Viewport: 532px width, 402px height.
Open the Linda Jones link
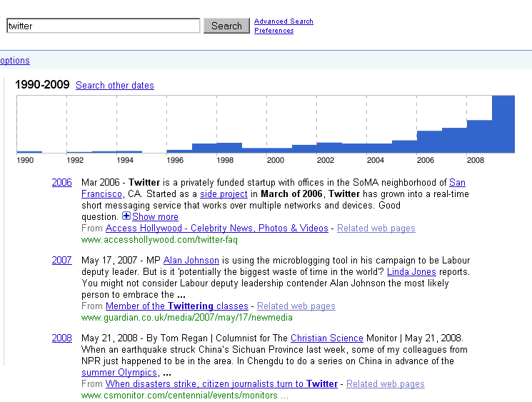411,272
